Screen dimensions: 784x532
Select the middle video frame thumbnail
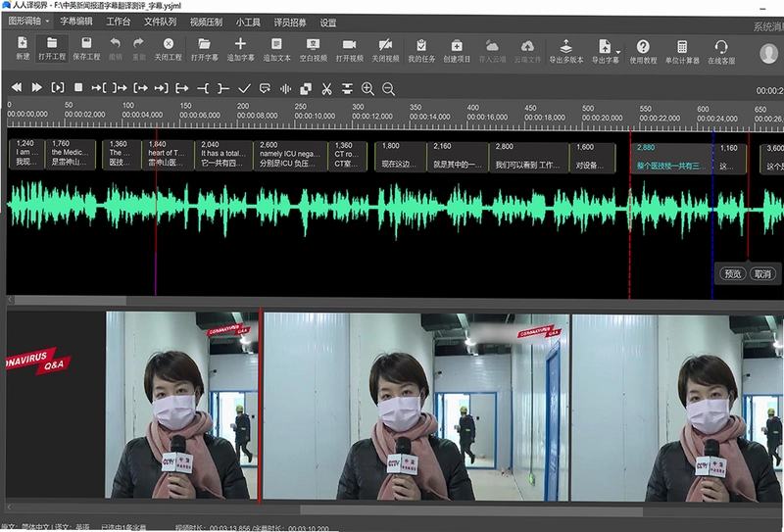(416, 407)
